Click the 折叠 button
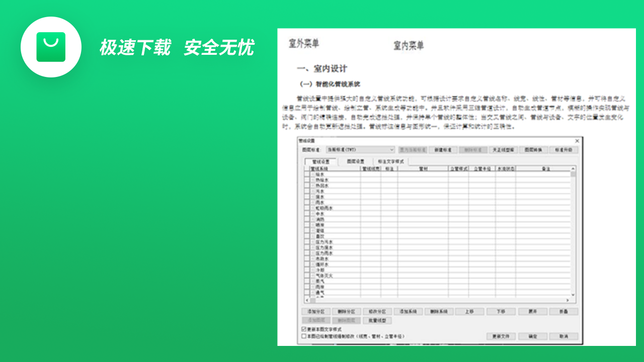The image size is (644, 362). 563,311
